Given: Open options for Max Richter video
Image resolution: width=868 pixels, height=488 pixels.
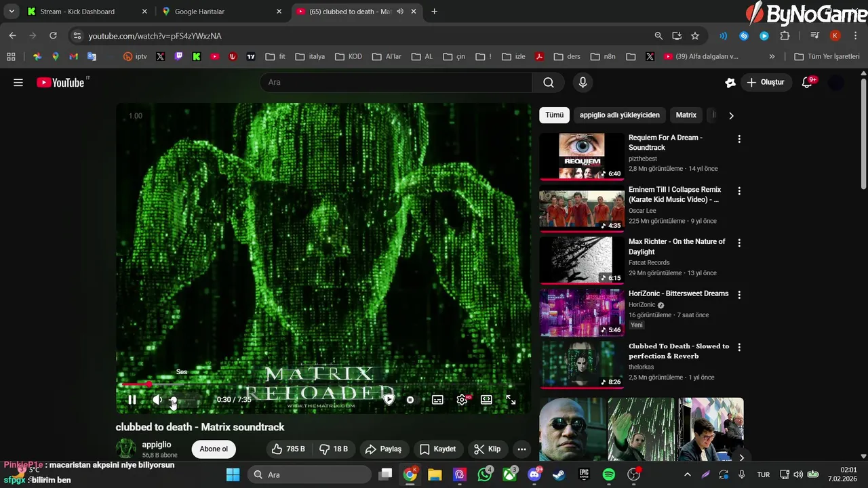Looking at the screenshot, I should coord(739,243).
